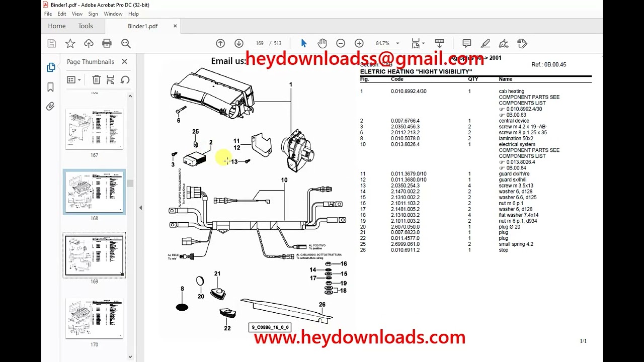Open the Window menu

click(x=113, y=14)
